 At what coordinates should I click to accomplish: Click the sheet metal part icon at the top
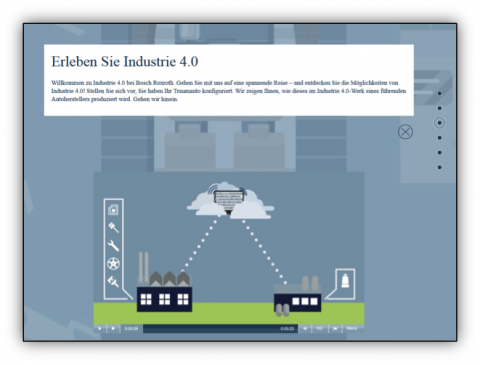[113, 210]
